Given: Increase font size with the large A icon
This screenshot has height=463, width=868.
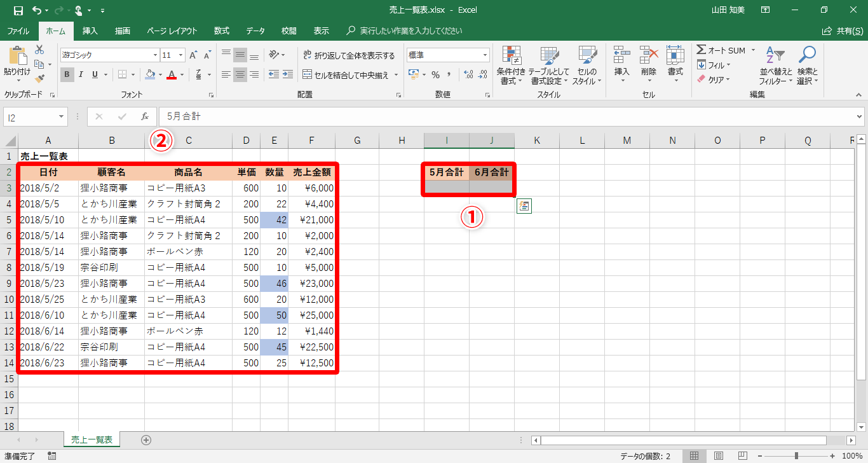Looking at the screenshot, I should tap(193, 55).
